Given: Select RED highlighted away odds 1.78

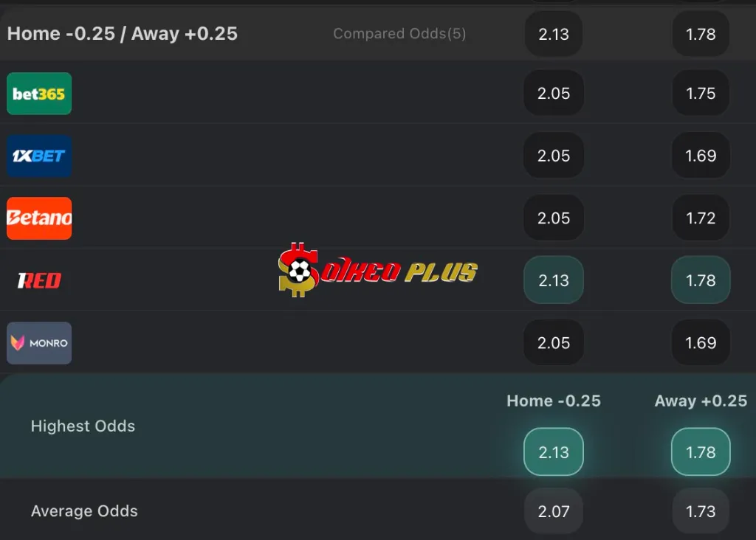Looking at the screenshot, I should 701,280.
